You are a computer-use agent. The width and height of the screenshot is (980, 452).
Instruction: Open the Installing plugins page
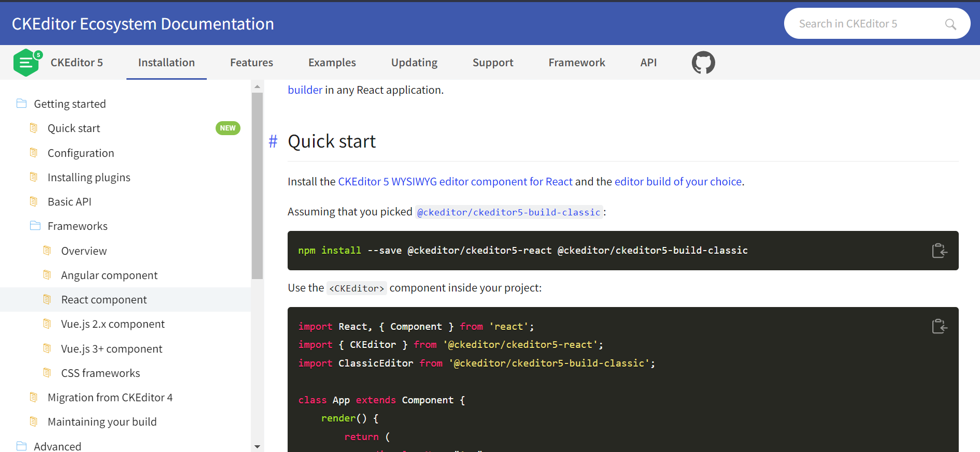[x=89, y=177]
